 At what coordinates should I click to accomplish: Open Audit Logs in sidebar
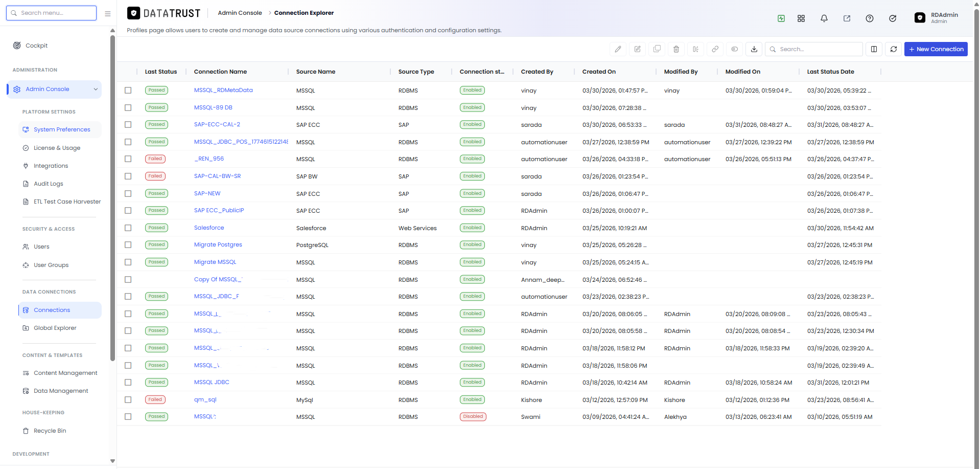click(x=48, y=184)
